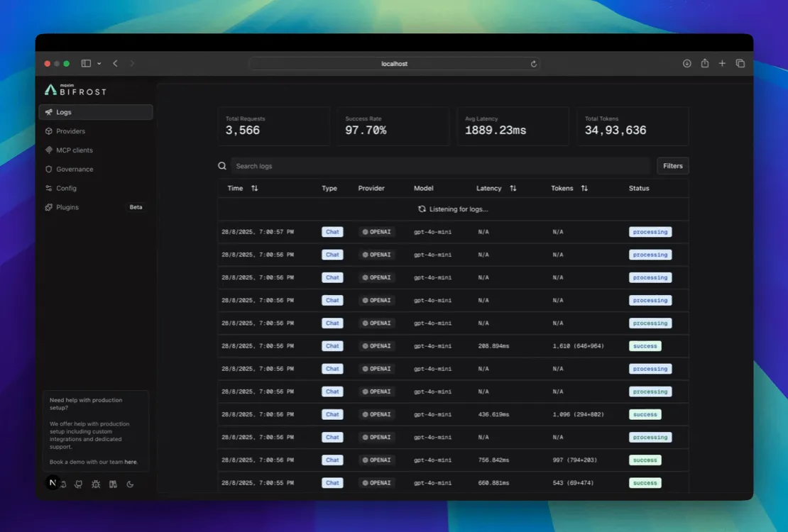Toggle the Safari sidebar panel icon
The width and height of the screenshot is (788, 532).
click(86, 63)
